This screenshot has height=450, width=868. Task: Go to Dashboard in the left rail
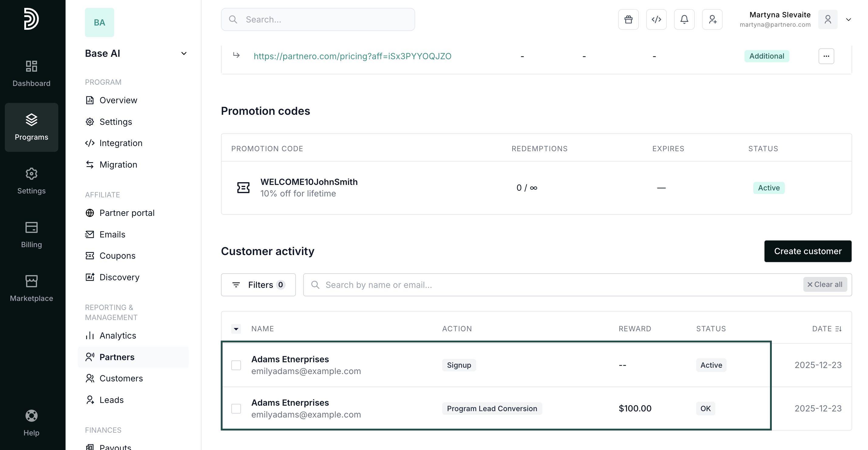(x=31, y=73)
